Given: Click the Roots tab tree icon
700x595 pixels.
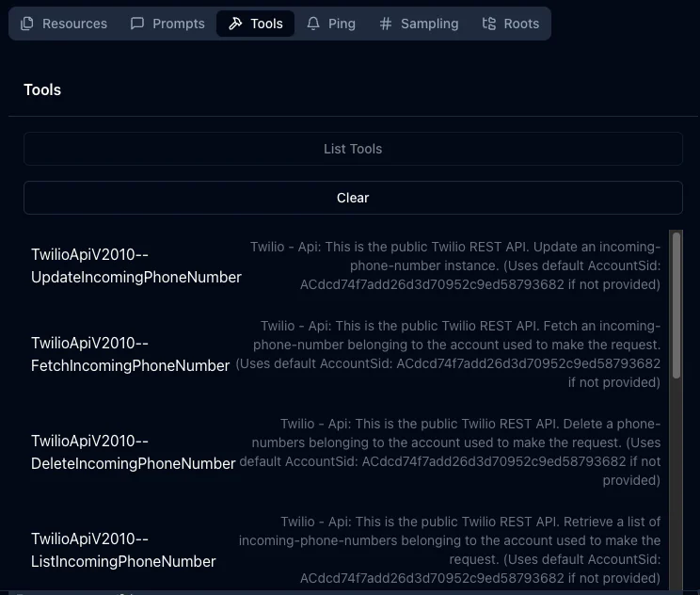Looking at the screenshot, I should (x=489, y=24).
